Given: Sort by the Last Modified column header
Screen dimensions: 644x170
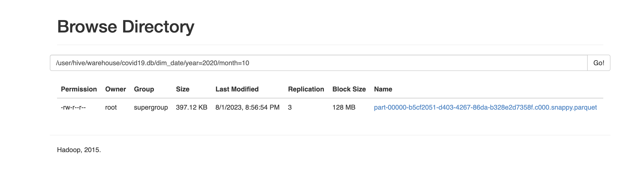Looking at the screenshot, I should tap(236, 89).
